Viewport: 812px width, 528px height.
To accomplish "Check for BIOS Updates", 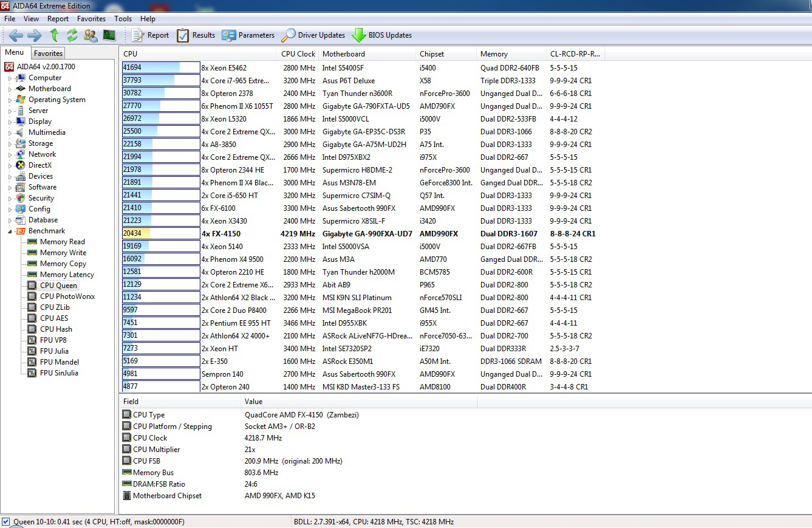I will point(382,35).
